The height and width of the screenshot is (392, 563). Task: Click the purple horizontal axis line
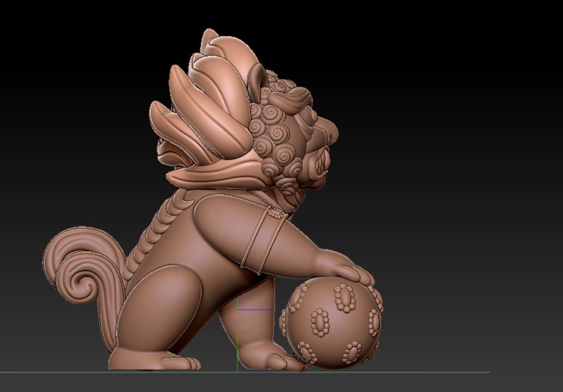[x=256, y=310]
